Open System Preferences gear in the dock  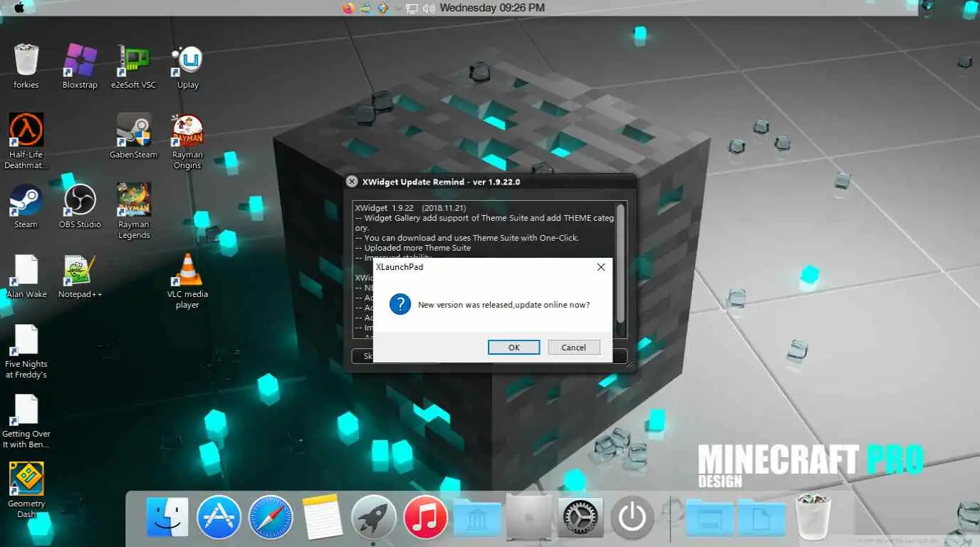580,517
